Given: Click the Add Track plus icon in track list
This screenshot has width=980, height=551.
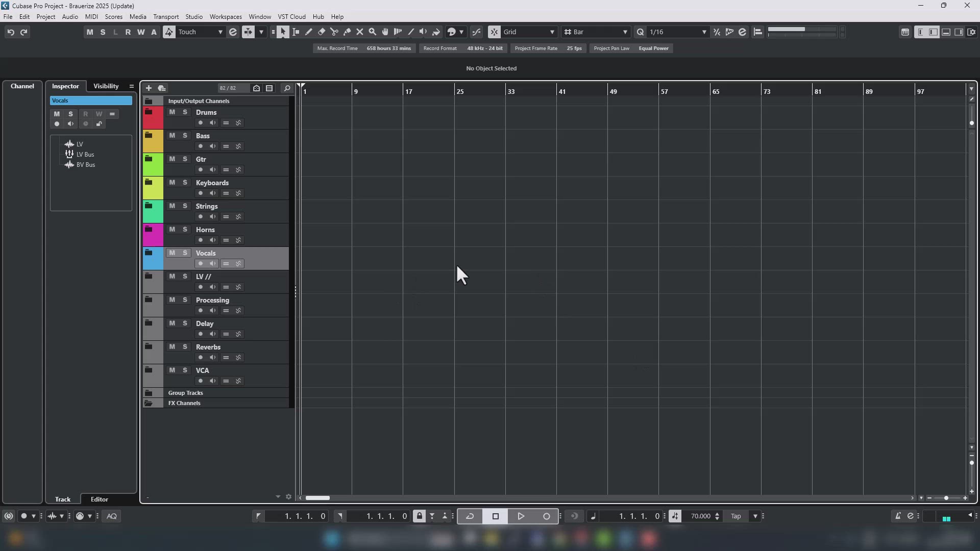Looking at the screenshot, I should click(x=149, y=88).
